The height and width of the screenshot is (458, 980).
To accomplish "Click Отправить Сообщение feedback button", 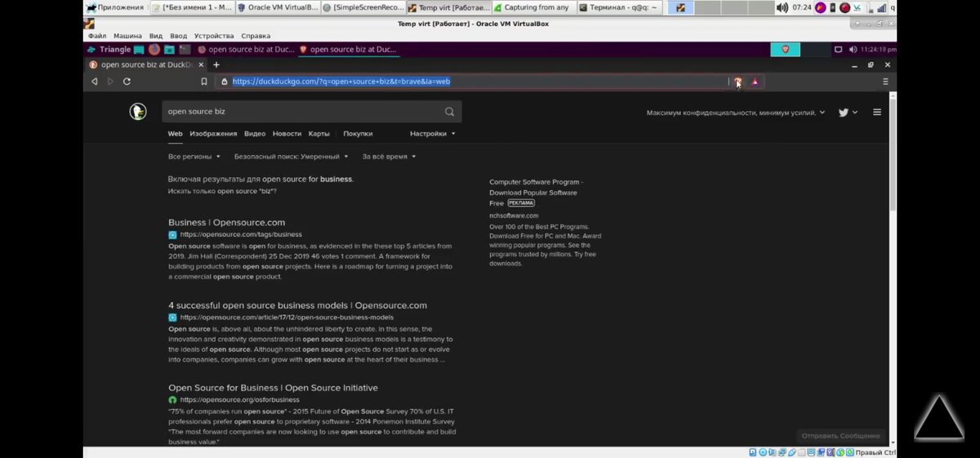I will click(x=840, y=436).
